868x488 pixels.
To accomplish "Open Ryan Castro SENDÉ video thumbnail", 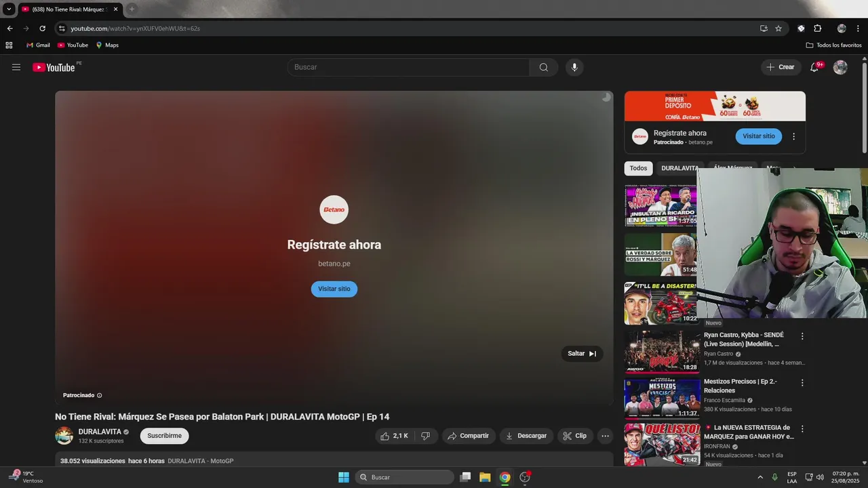I will coord(663,352).
